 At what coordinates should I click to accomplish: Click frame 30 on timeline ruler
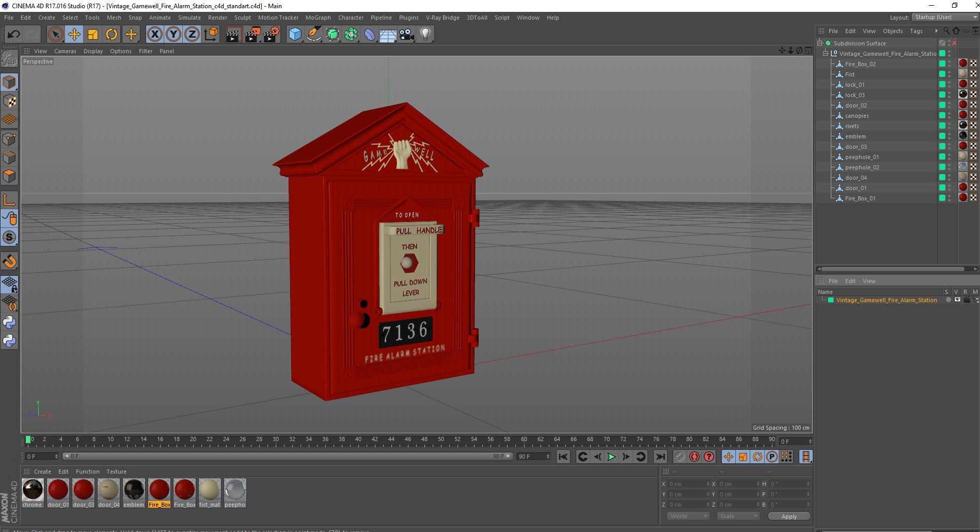point(276,440)
